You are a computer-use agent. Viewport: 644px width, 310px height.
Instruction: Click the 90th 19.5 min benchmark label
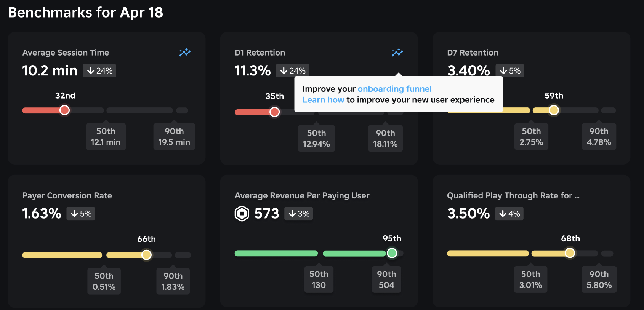174,137
